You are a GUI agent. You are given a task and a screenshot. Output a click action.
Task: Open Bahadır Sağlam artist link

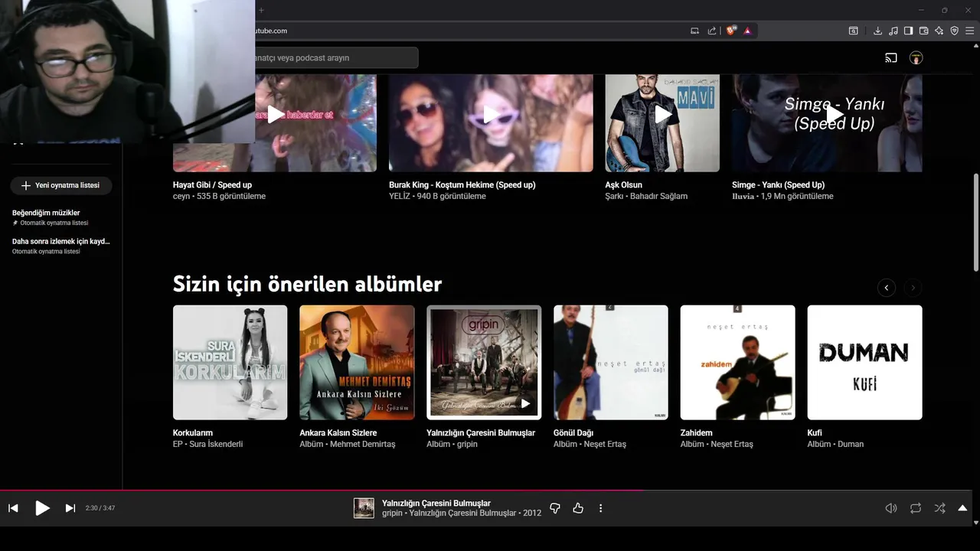658,196
